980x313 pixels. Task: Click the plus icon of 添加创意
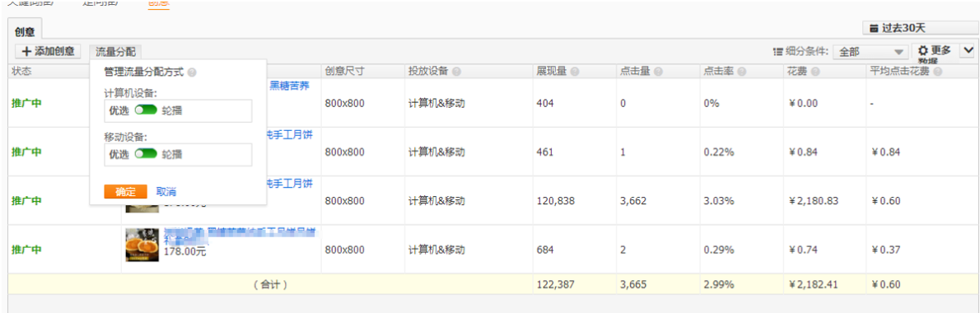[26, 51]
